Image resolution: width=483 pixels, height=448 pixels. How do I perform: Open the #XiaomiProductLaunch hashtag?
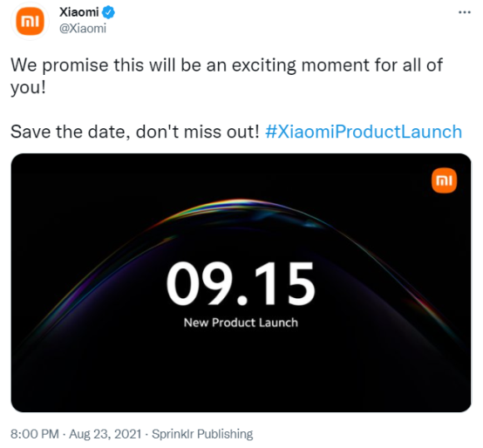364,132
